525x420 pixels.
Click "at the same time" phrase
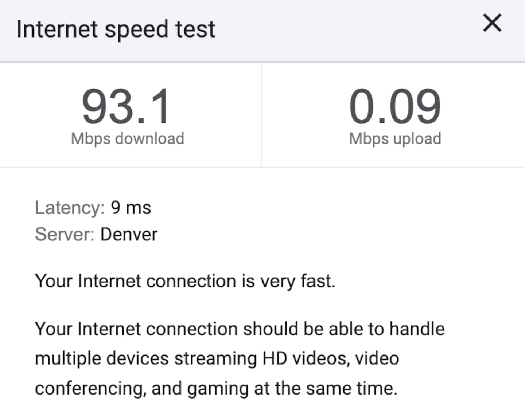coord(325,388)
